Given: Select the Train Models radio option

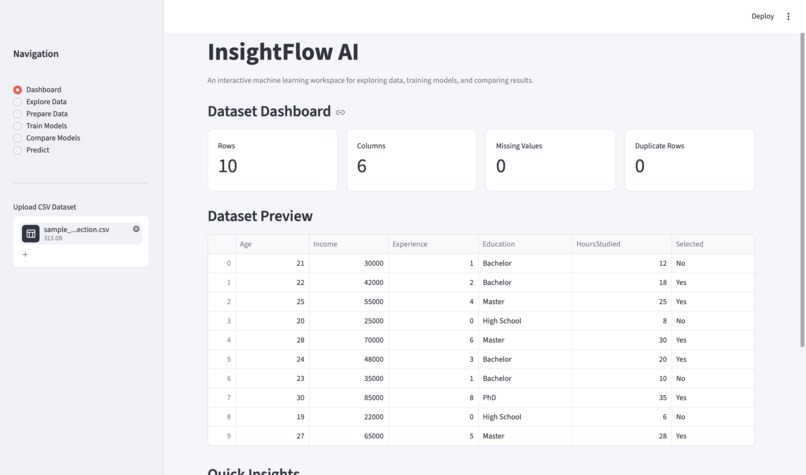Looking at the screenshot, I should click(x=40, y=126).
